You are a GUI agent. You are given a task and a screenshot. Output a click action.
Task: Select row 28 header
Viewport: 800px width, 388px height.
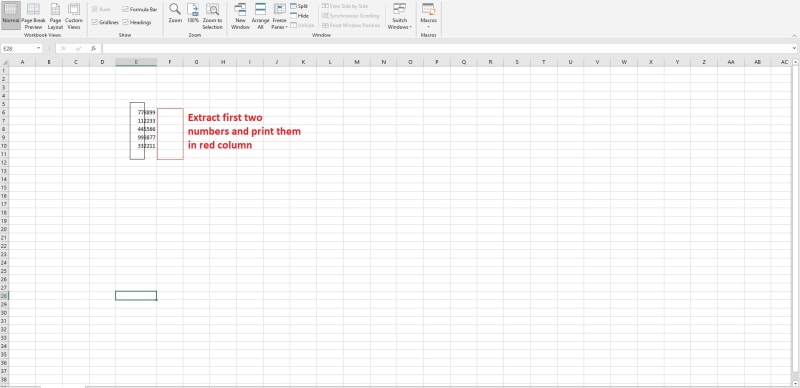(4, 296)
